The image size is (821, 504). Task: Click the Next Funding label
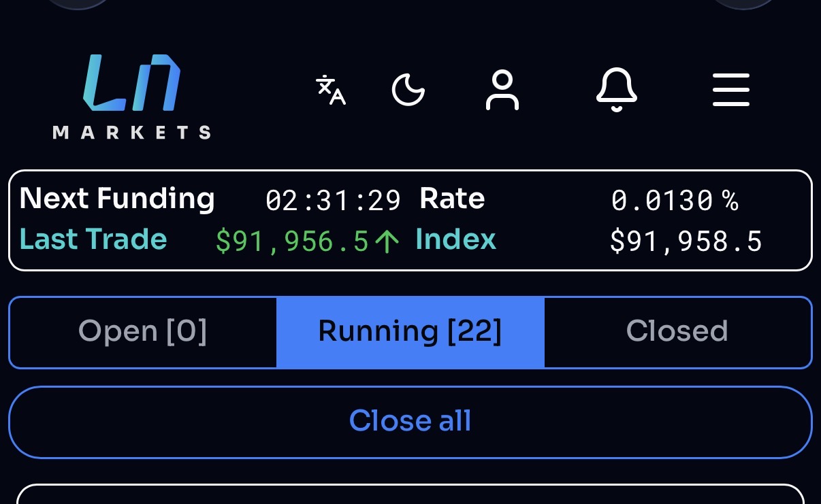(117, 199)
